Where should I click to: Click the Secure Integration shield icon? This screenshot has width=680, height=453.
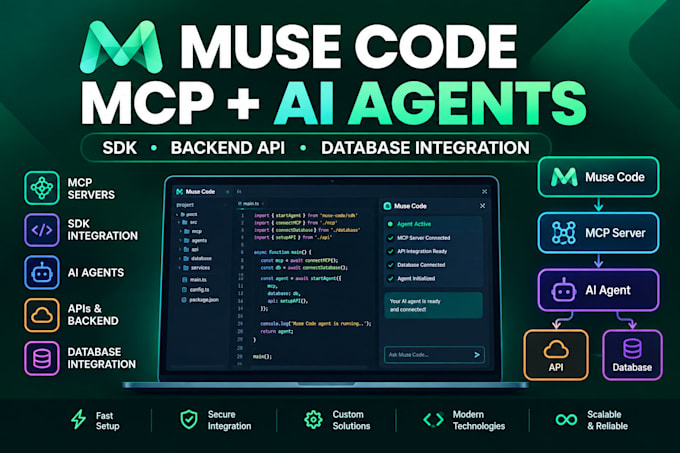point(189,419)
